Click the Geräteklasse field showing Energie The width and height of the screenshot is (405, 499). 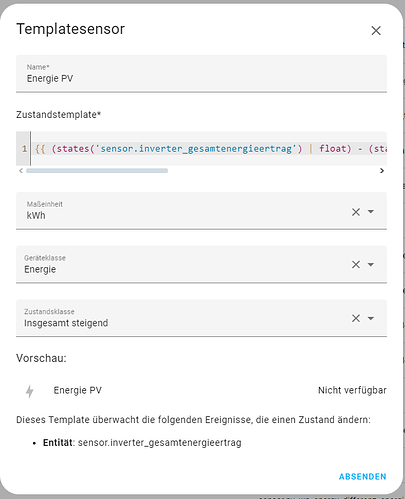click(201, 264)
